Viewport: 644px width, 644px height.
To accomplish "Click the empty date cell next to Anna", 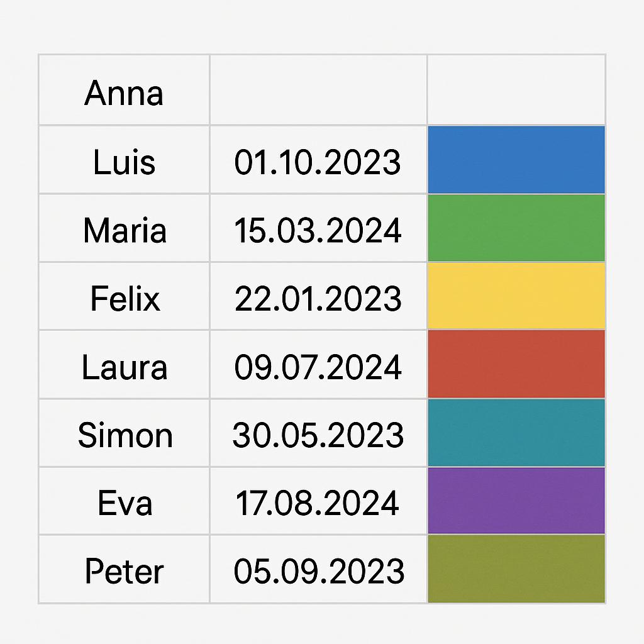I will pyautogui.click(x=318, y=91).
